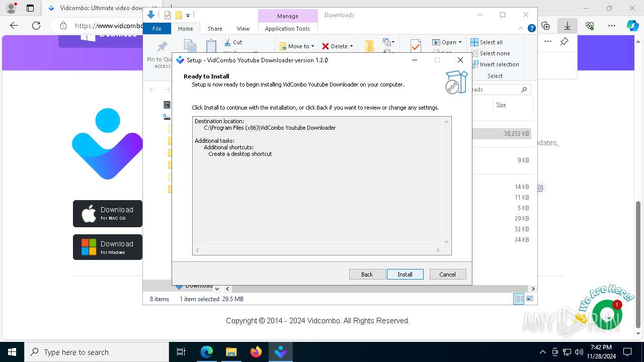Screen dimensions: 644x362
Task: Open browser Collections icon
Action: [545, 26]
